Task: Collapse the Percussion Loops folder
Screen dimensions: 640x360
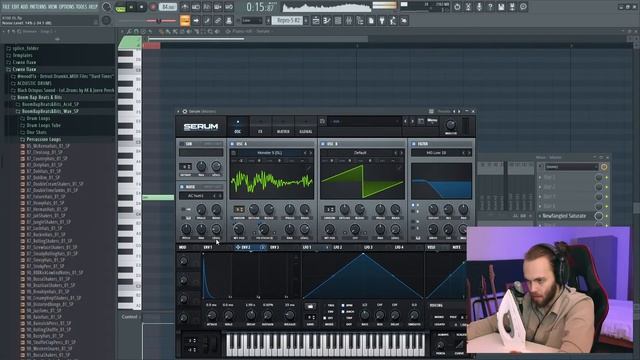Action: click(x=43, y=139)
